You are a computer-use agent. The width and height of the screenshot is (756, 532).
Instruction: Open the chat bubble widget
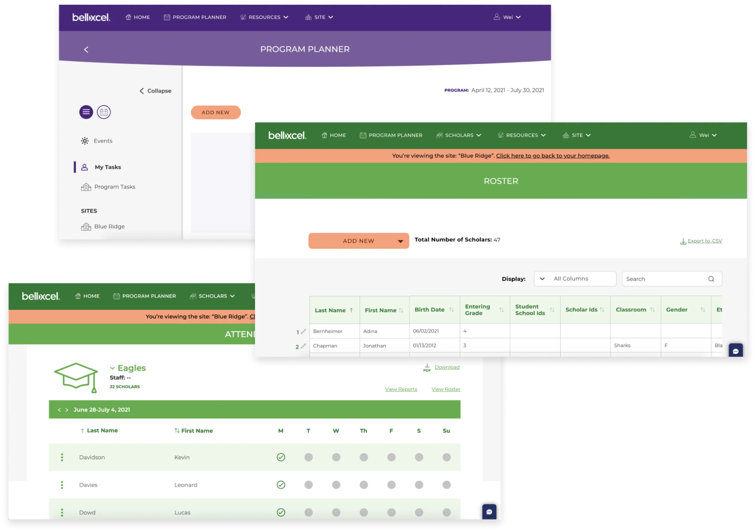pyautogui.click(x=489, y=512)
